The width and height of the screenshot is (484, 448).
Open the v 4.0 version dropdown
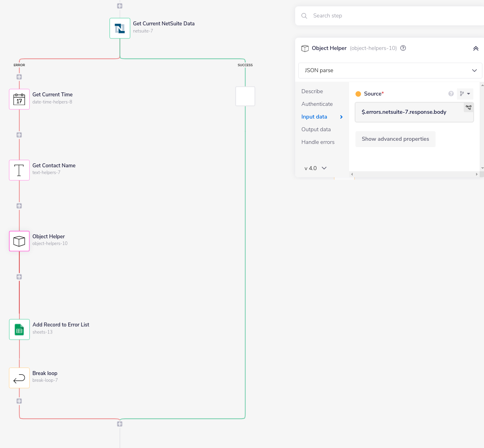[316, 168]
